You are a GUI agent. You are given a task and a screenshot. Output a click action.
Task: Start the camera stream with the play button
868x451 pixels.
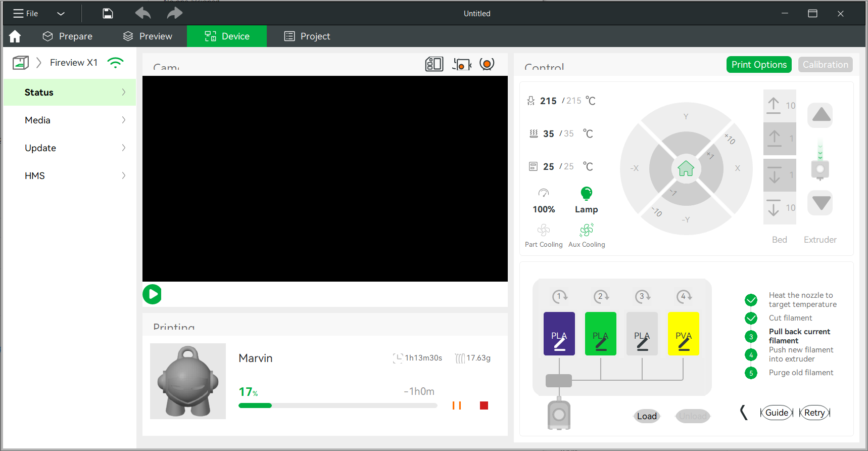pyautogui.click(x=152, y=294)
